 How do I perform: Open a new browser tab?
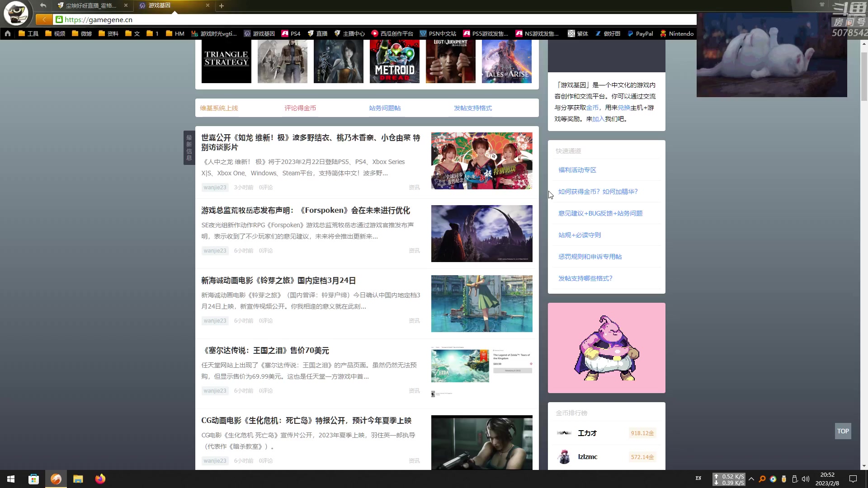click(222, 6)
